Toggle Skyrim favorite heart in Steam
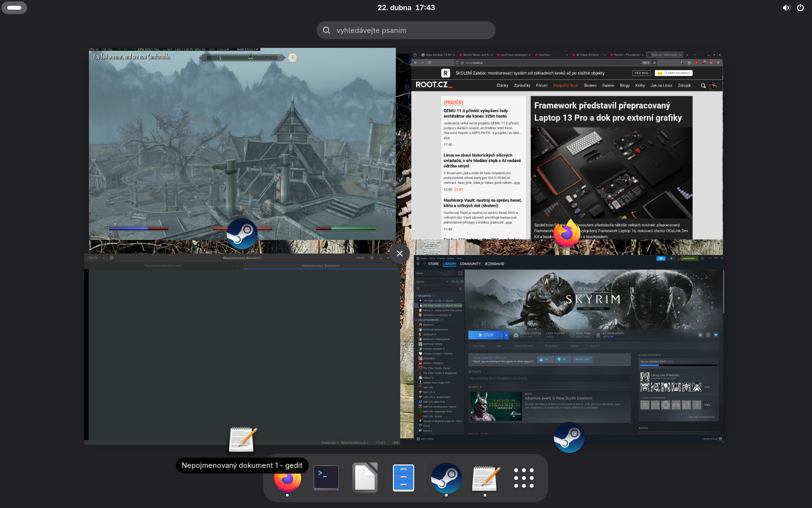Screen dimensions: 812x508 click(716, 335)
